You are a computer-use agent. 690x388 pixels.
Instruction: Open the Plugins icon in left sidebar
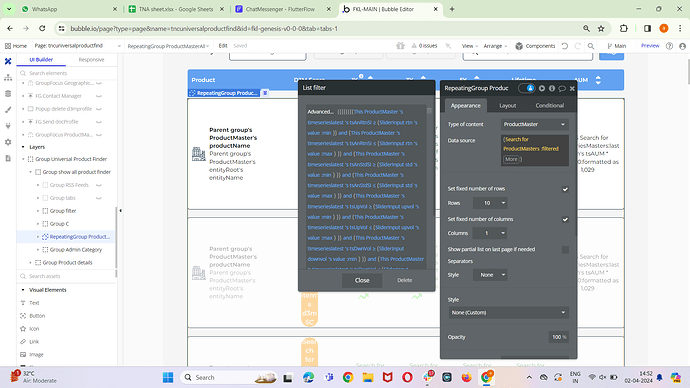pos(8,126)
